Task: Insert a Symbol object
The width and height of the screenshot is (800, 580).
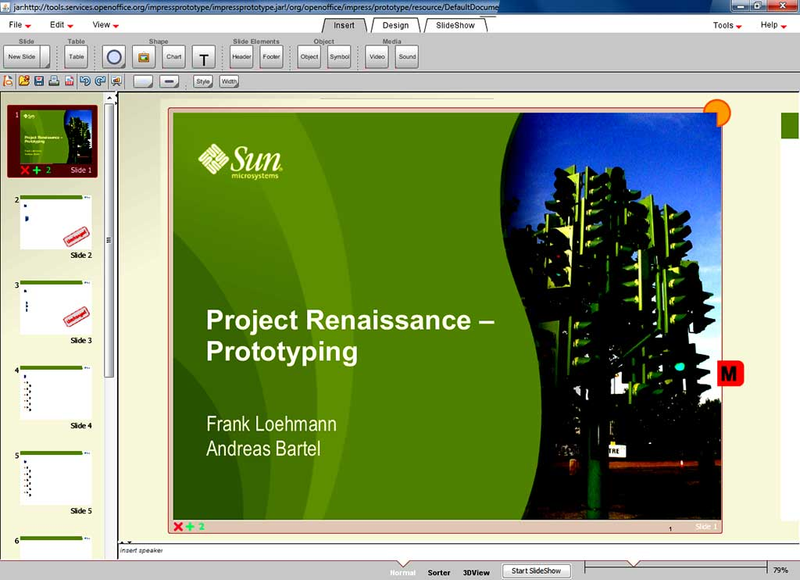Action: pyautogui.click(x=340, y=56)
